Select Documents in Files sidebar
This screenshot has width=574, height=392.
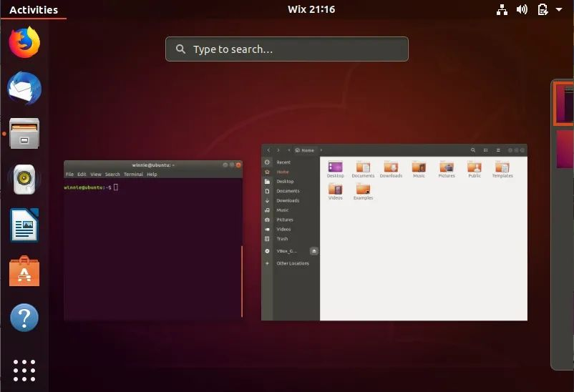tap(291, 191)
